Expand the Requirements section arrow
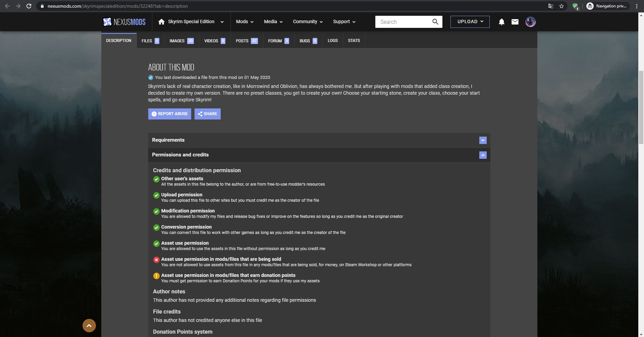 (x=483, y=140)
